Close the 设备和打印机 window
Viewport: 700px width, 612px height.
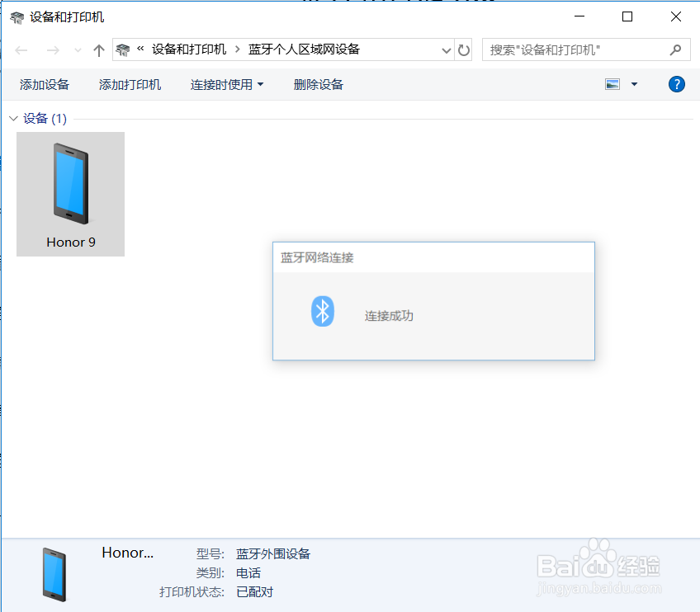tap(676, 16)
